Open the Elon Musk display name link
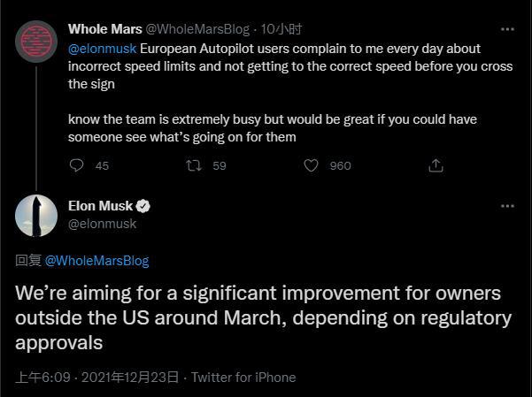The image size is (532, 397). (100, 206)
